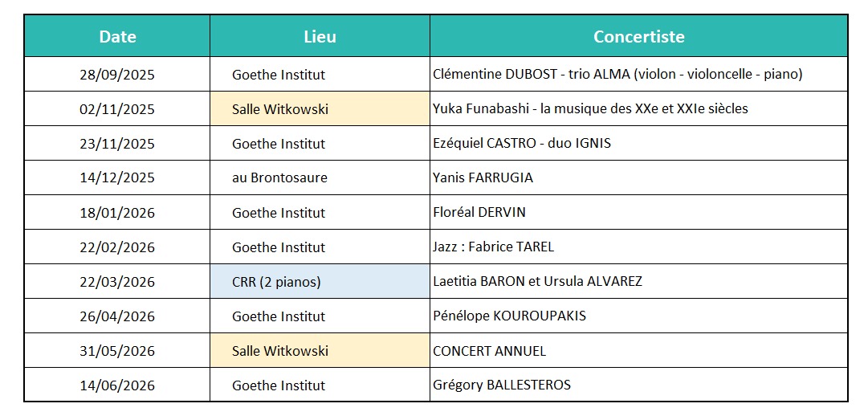Image resolution: width=868 pixels, height=420 pixels.
Task: Click the Date column header
Action: 117,36
